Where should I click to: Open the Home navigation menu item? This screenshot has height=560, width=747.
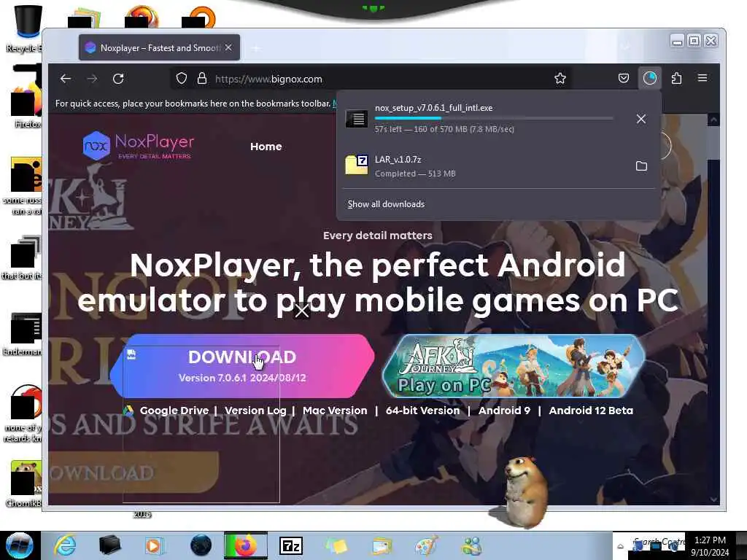tap(266, 147)
